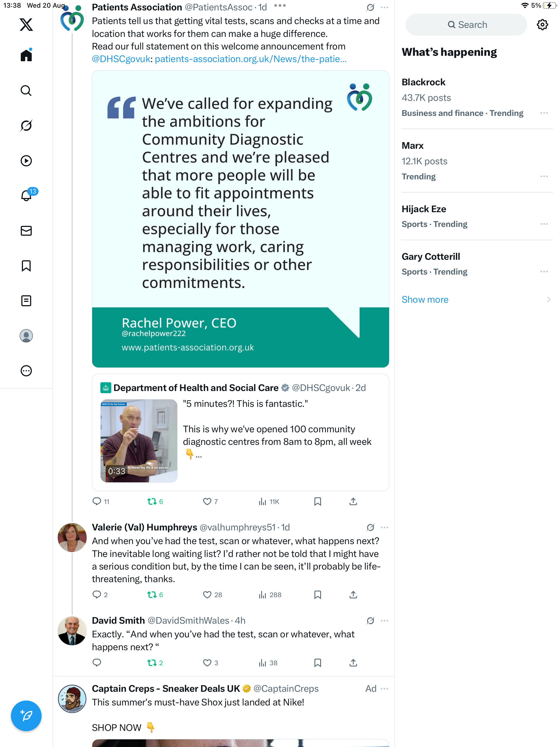Open the Grok icon in left sidebar

(x=26, y=126)
